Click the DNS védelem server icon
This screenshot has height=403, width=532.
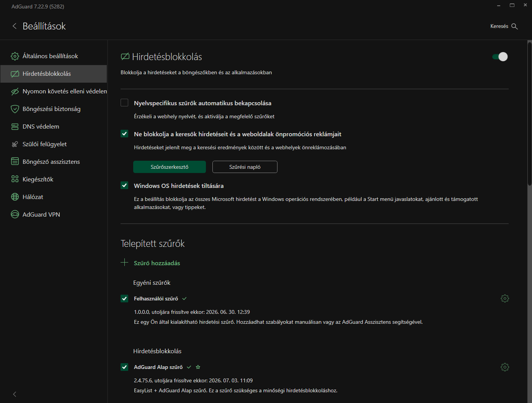tap(15, 127)
